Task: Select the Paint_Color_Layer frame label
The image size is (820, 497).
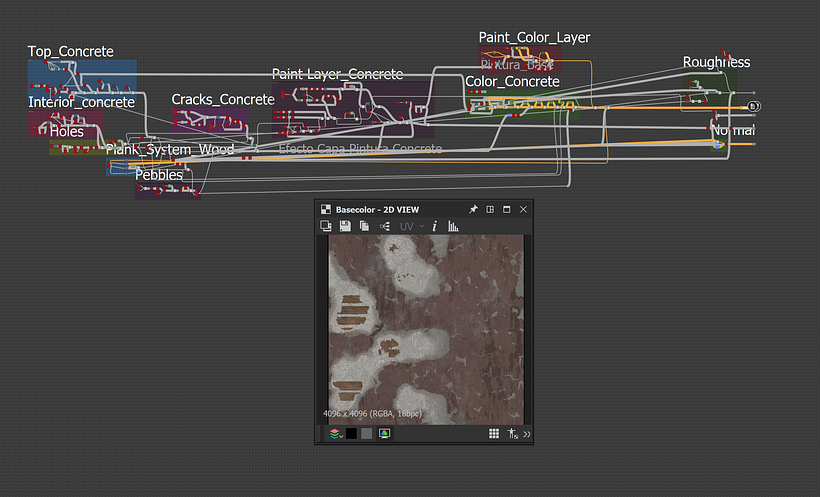Action: click(x=534, y=38)
